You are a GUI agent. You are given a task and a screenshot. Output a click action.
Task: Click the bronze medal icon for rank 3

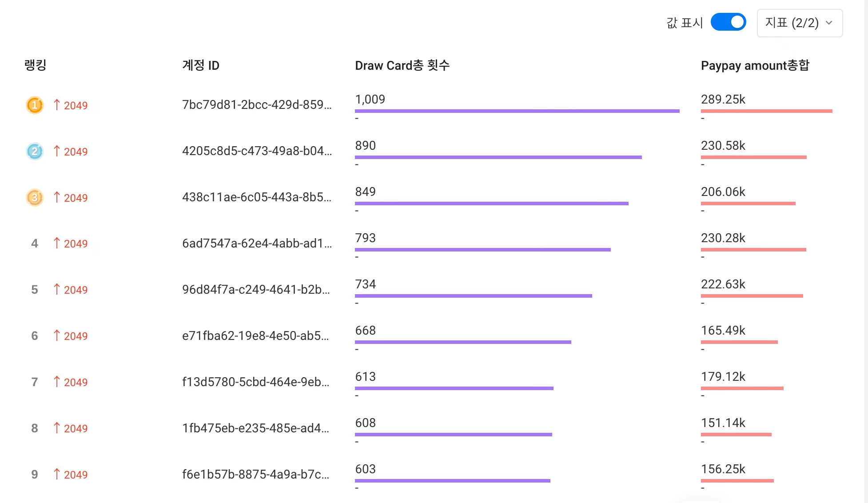point(34,198)
